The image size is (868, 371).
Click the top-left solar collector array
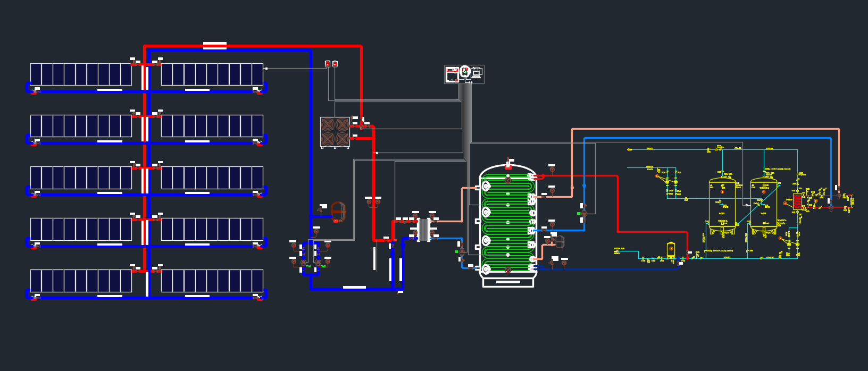(x=81, y=74)
